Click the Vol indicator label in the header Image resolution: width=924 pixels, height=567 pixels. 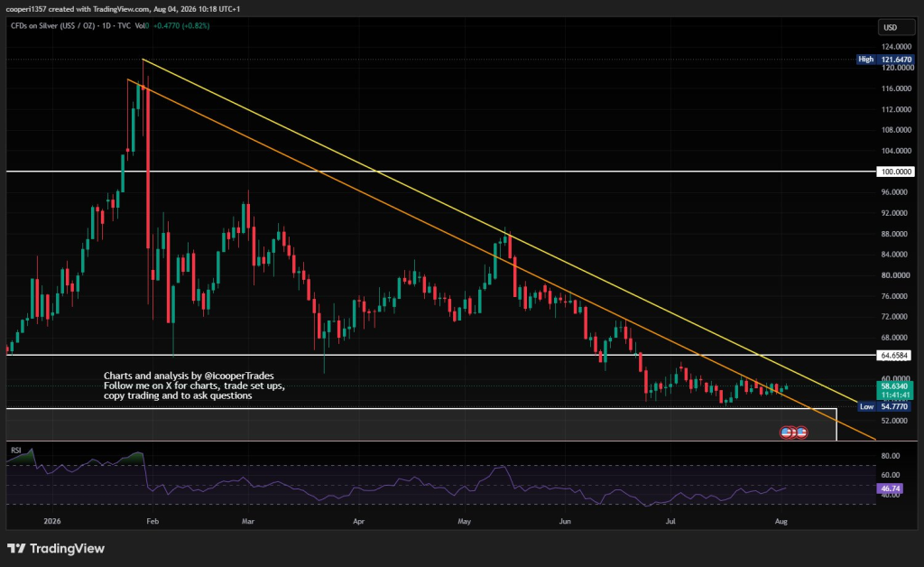140,26
